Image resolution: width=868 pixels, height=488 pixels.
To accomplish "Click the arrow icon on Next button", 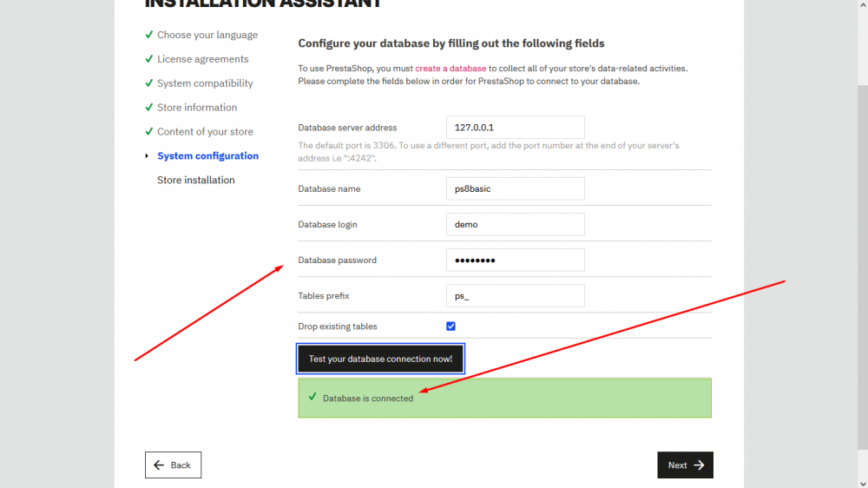I will [699, 465].
